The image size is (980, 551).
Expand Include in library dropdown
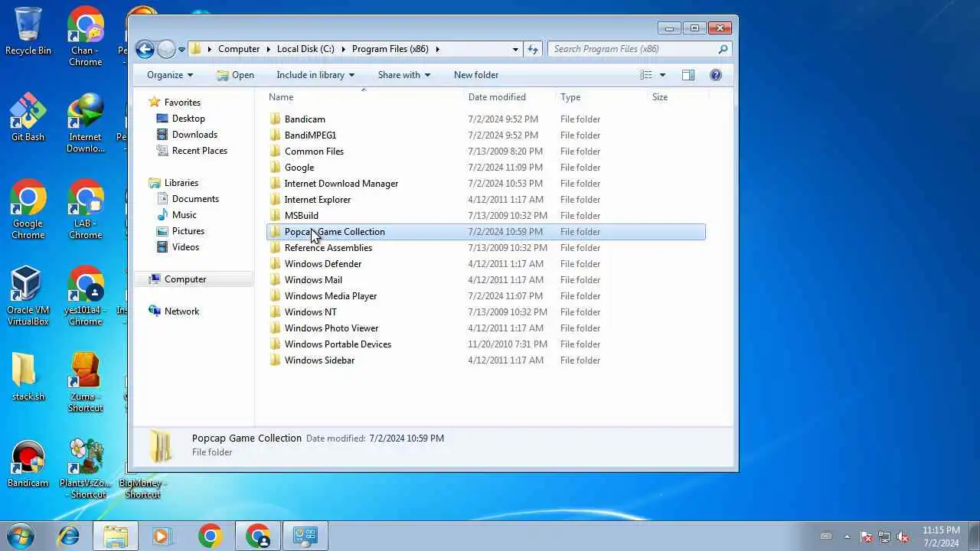point(315,75)
